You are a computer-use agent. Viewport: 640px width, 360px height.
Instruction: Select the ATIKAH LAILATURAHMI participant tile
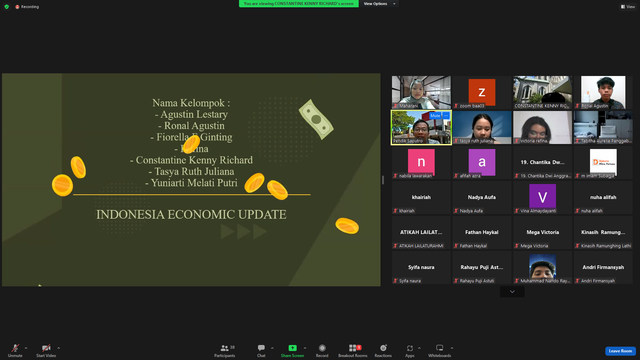421,233
